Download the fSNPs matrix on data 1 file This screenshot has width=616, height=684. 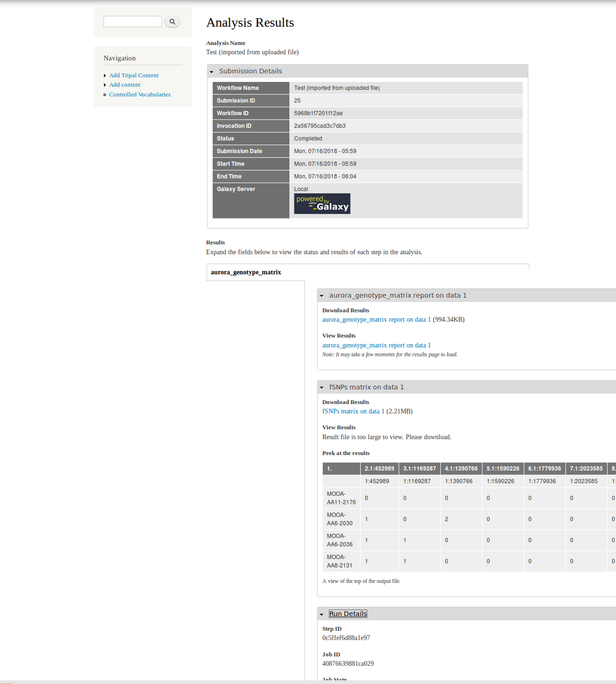coord(353,411)
